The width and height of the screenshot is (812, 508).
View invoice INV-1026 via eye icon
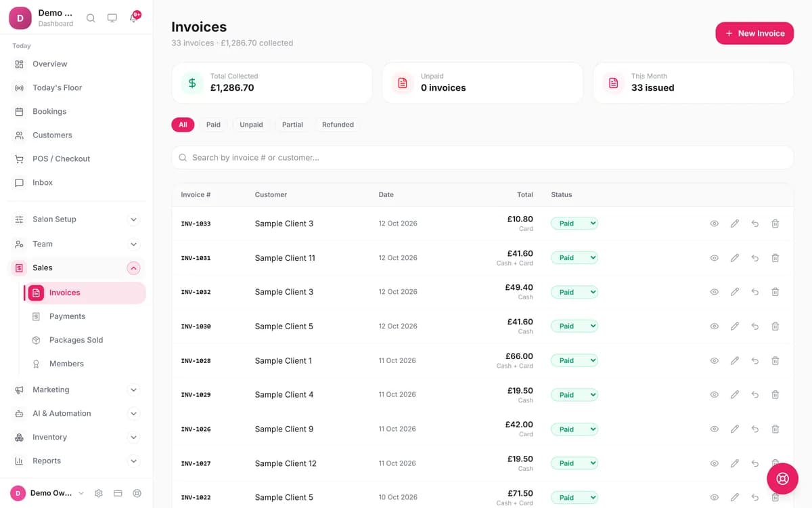click(x=715, y=429)
